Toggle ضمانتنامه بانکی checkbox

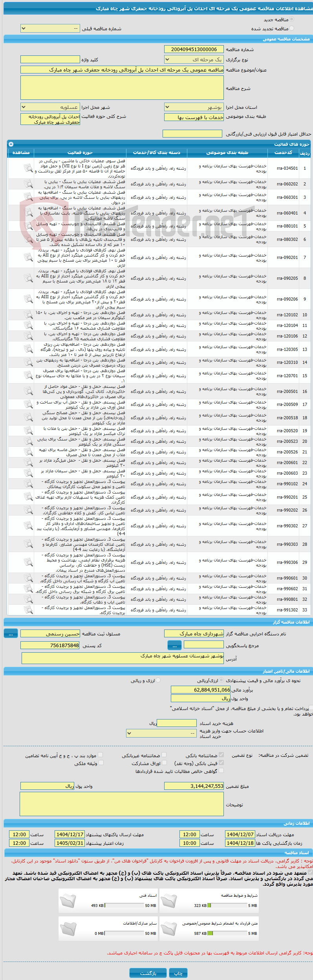221,755
